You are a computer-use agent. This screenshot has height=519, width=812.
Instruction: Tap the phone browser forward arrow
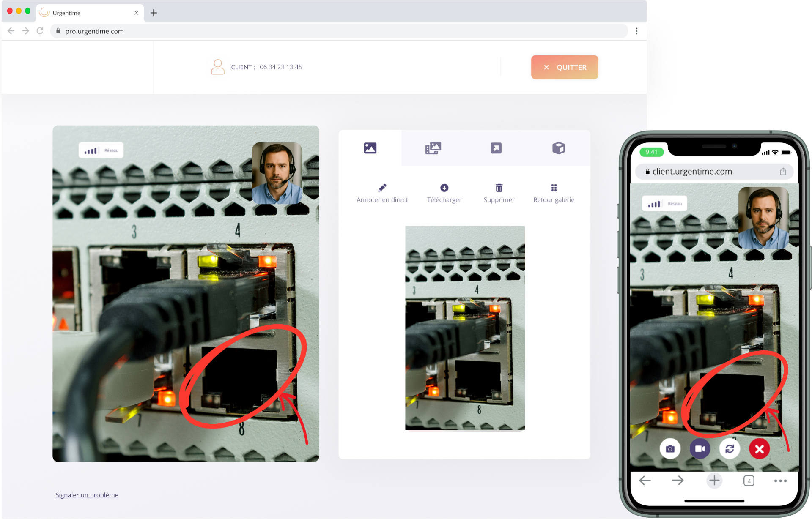click(678, 481)
